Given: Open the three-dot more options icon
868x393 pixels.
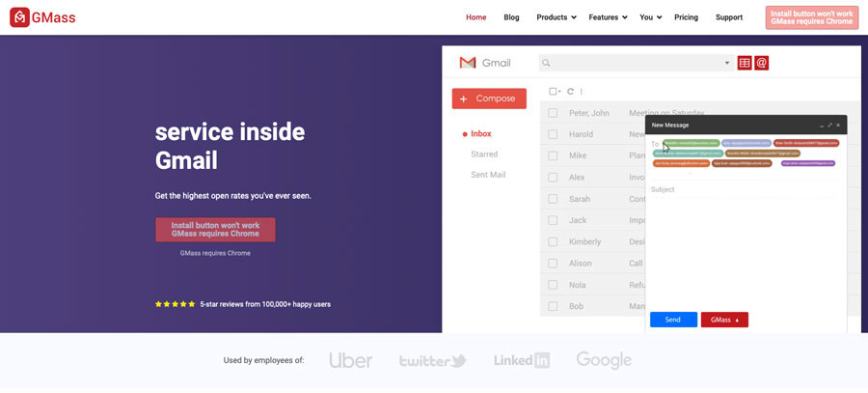Looking at the screenshot, I should pyautogui.click(x=582, y=92).
